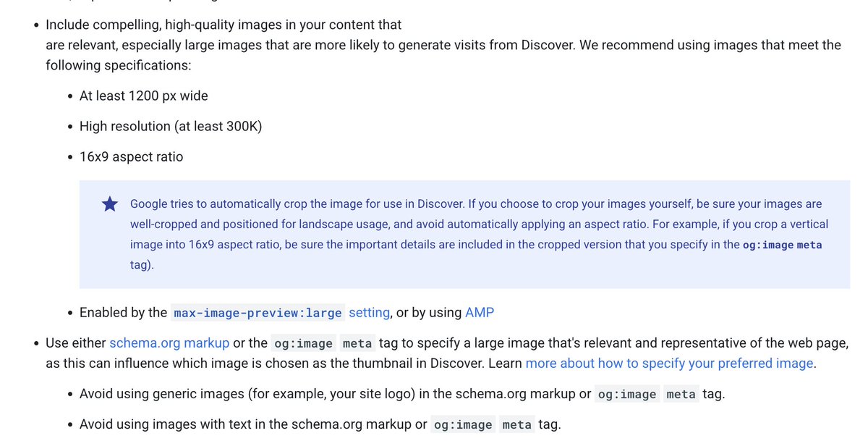Click the 'max-image-preview:large' code text
This screenshot has width=868, height=441.
tap(258, 314)
